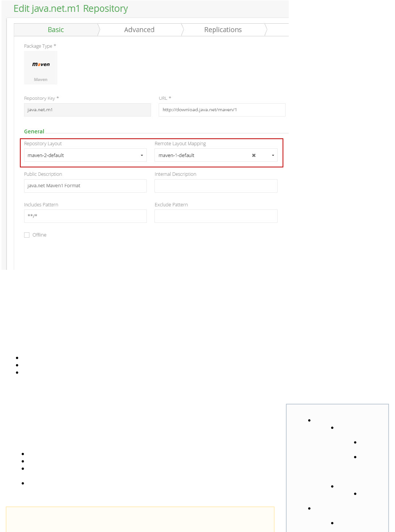Click the Public Description field
The image size is (395, 532).
coord(85,186)
